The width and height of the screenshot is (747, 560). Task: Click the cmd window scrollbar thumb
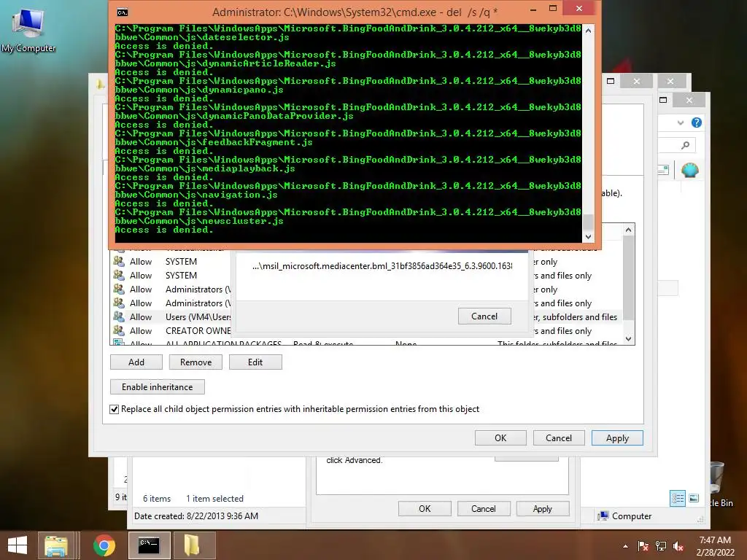[589, 222]
